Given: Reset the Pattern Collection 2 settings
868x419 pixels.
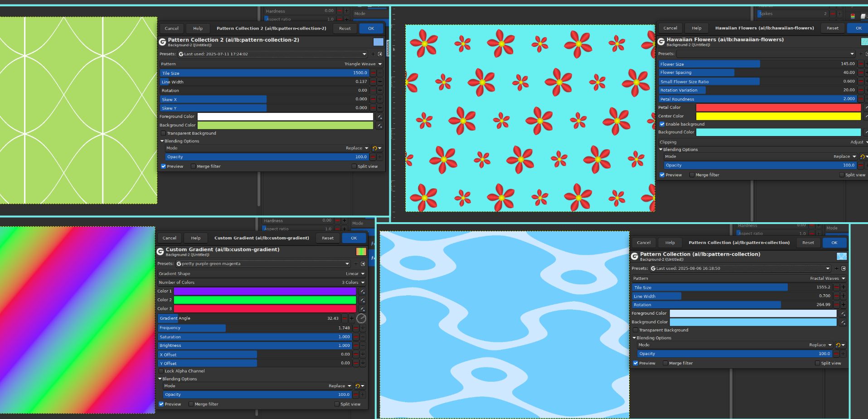Looking at the screenshot, I should pos(345,29).
